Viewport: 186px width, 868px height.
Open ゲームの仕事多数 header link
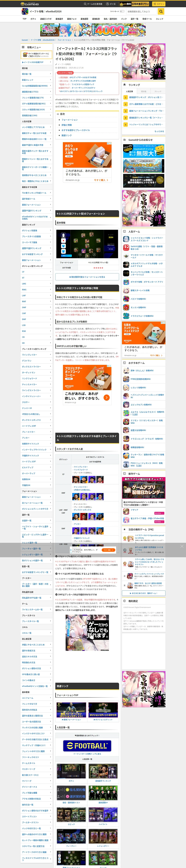pyautogui.click(x=93, y=4)
